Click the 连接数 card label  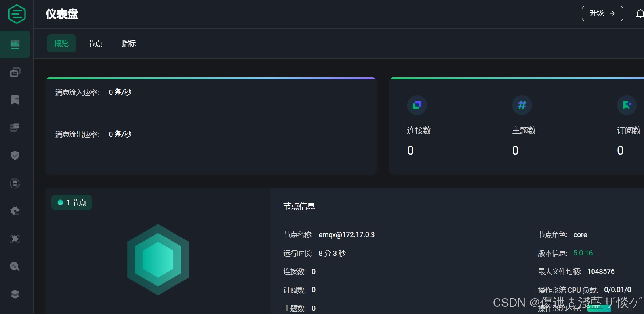tap(419, 130)
